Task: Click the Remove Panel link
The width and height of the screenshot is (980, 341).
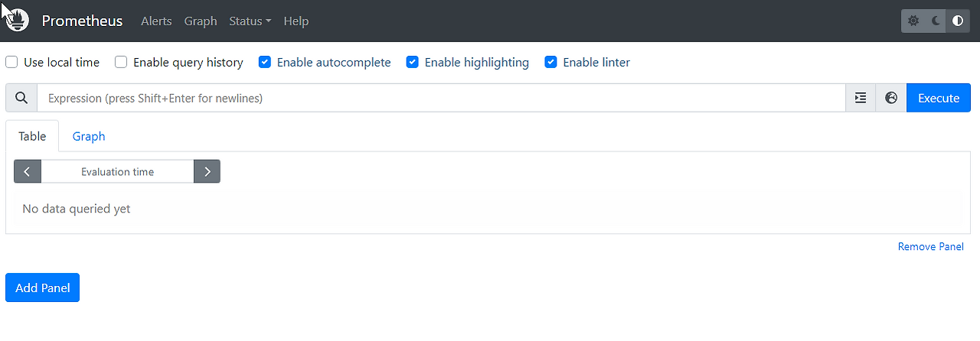Action: click(x=930, y=247)
